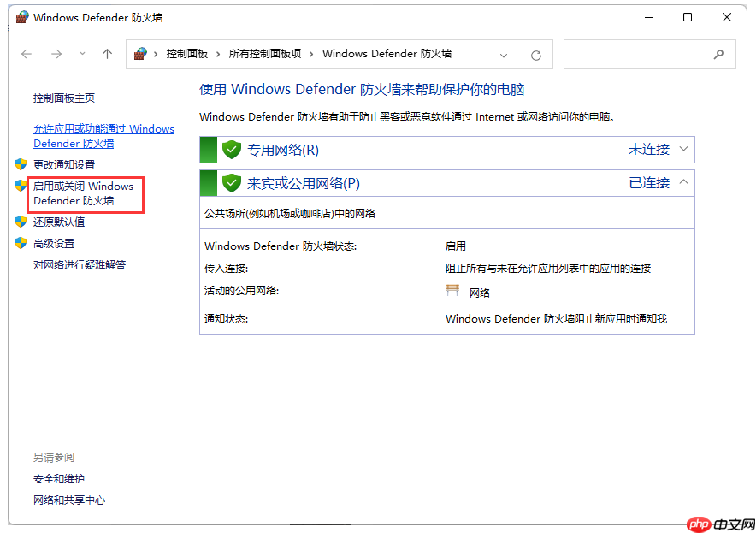Select 控制面板 in the breadcrumb path

point(187,54)
